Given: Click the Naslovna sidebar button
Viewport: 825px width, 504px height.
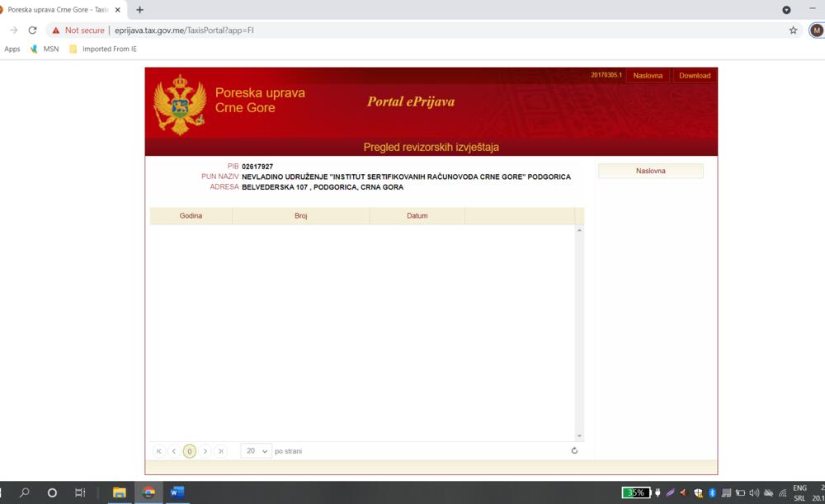Looking at the screenshot, I should 650,171.
